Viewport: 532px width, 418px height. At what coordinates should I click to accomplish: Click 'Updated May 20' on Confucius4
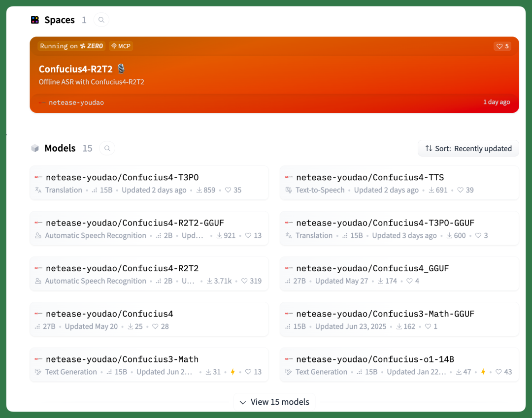click(x=91, y=326)
